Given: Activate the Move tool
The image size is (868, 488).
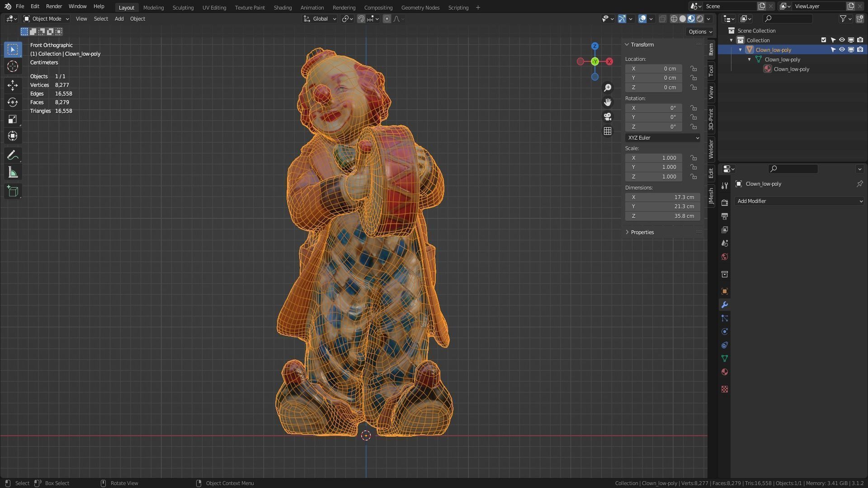Looking at the screenshot, I should point(13,85).
